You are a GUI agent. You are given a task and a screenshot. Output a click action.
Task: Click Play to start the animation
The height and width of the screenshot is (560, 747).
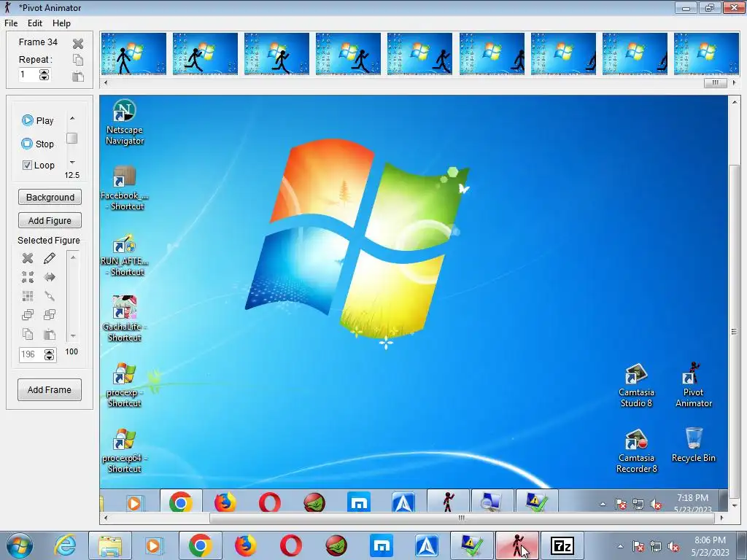point(38,120)
